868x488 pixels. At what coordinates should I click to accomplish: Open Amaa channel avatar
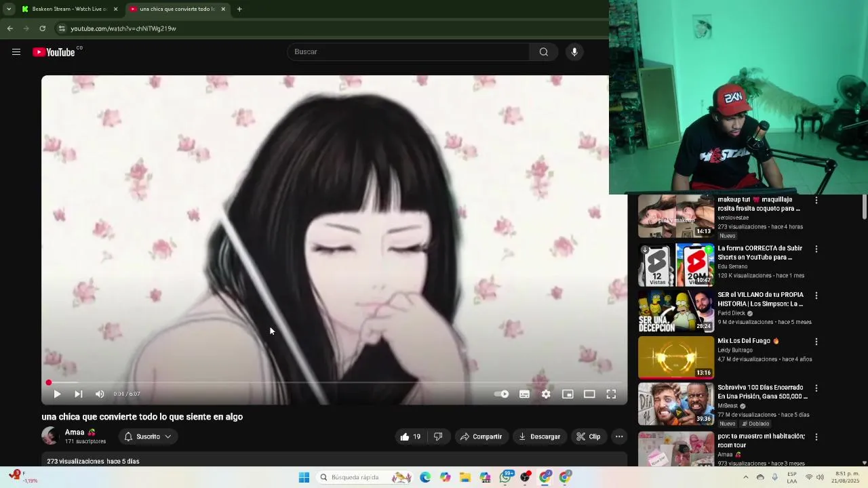pyautogui.click(x=50, y=436)
